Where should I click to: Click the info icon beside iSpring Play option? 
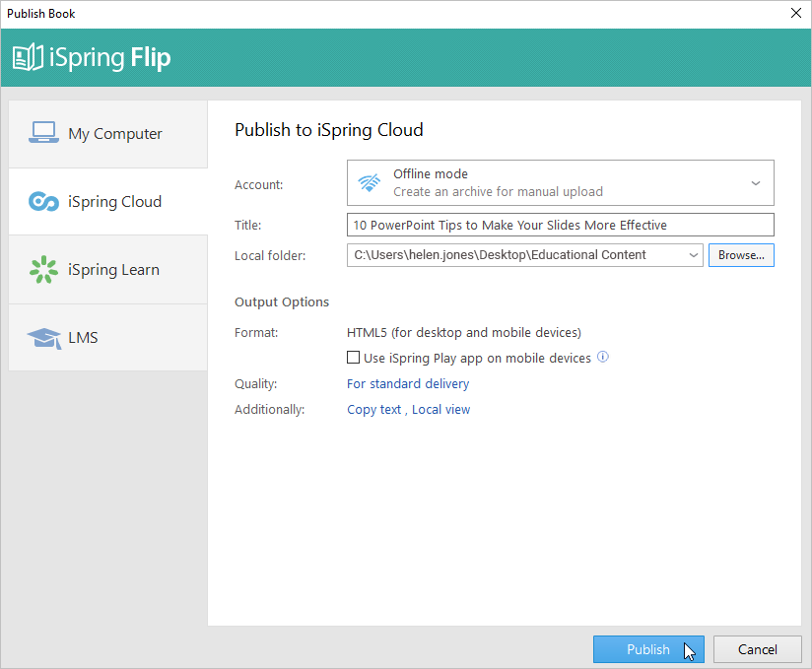click(603, 357)
